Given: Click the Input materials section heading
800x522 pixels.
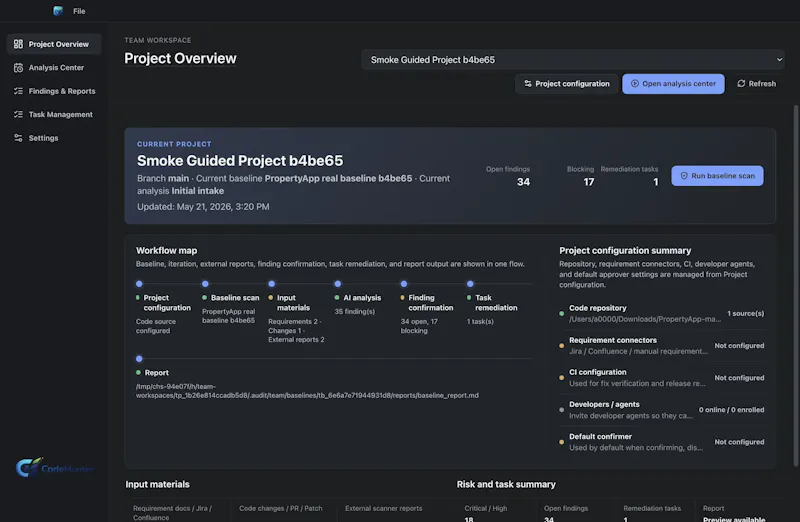Looking at the screenshot, I should [157, 484].
